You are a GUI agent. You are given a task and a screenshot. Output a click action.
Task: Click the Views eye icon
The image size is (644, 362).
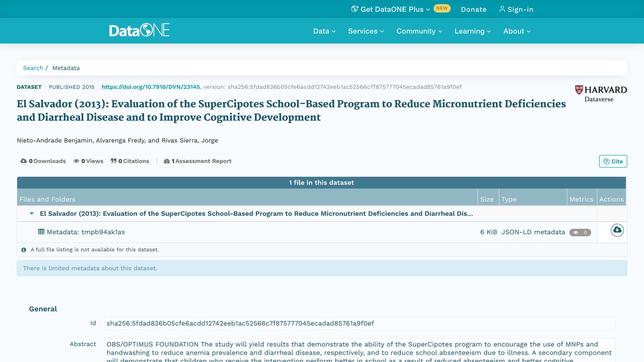coord(76,161)
